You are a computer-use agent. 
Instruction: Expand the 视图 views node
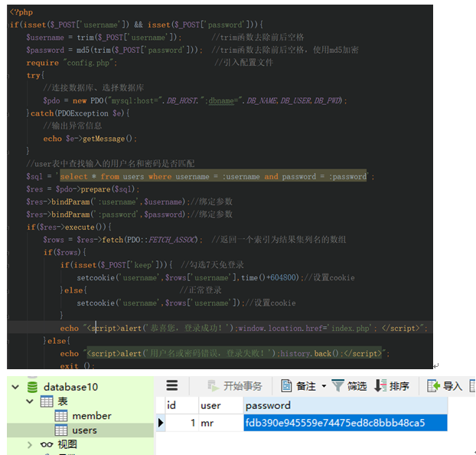coord(30,445)
